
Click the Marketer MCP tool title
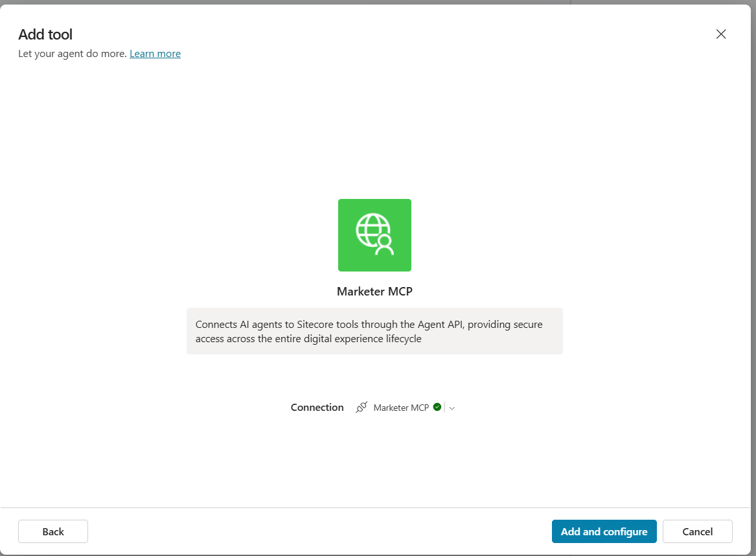374,292
